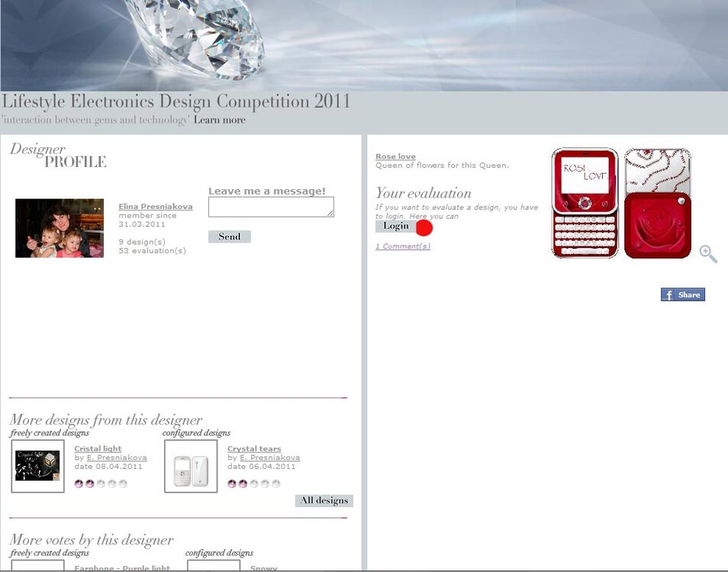
Task: Click the Lifestyle Electronics Design Competition 2011 title
Action: pos(176,101)
